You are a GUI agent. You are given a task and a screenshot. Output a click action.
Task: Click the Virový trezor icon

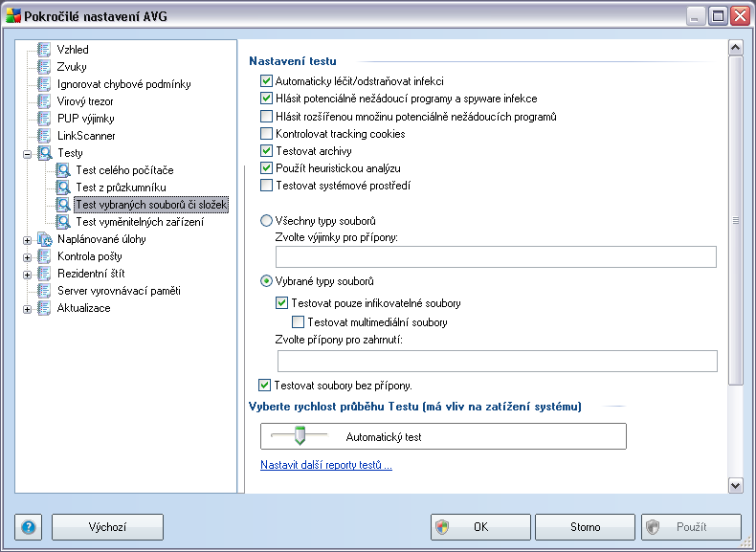(x=44, y=101)
